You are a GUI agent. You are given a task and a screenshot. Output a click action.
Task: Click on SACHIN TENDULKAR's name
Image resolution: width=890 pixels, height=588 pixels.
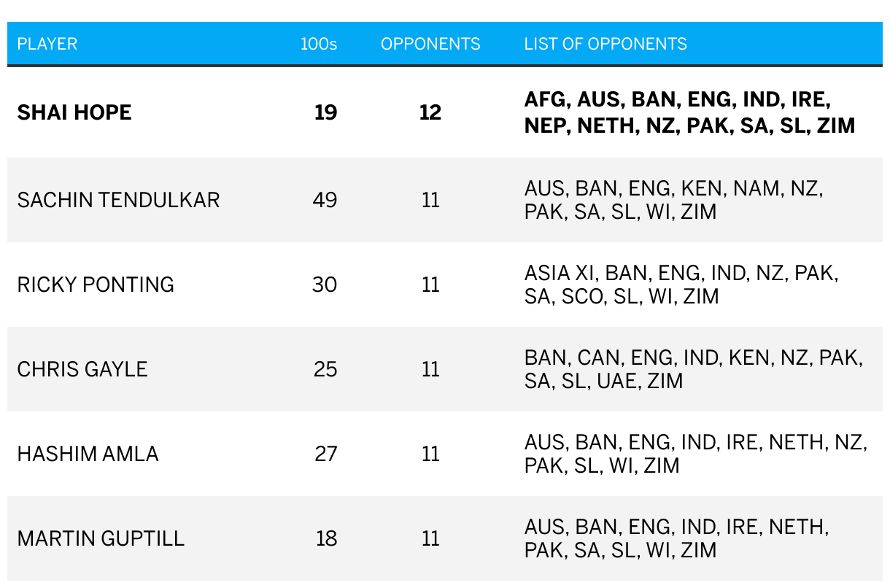[x=118, y=200]
